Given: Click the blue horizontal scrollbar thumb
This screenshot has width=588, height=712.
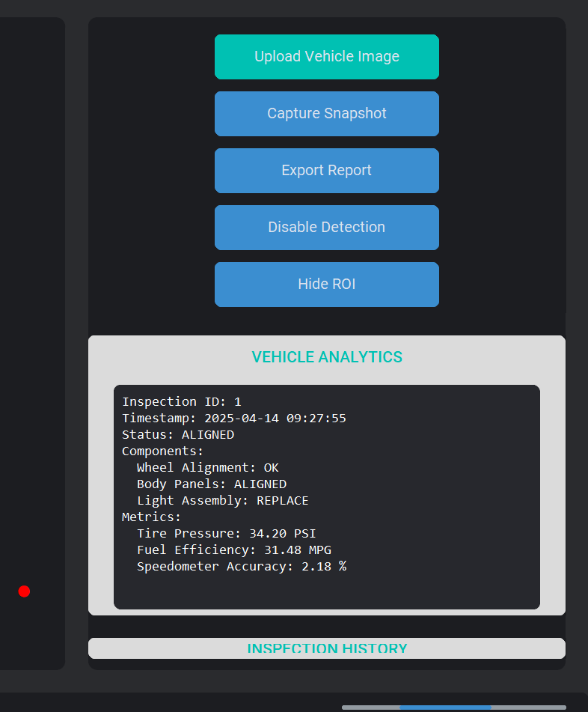Looking at the screenshot, I should pyautogui.click(x=445, y=707).
